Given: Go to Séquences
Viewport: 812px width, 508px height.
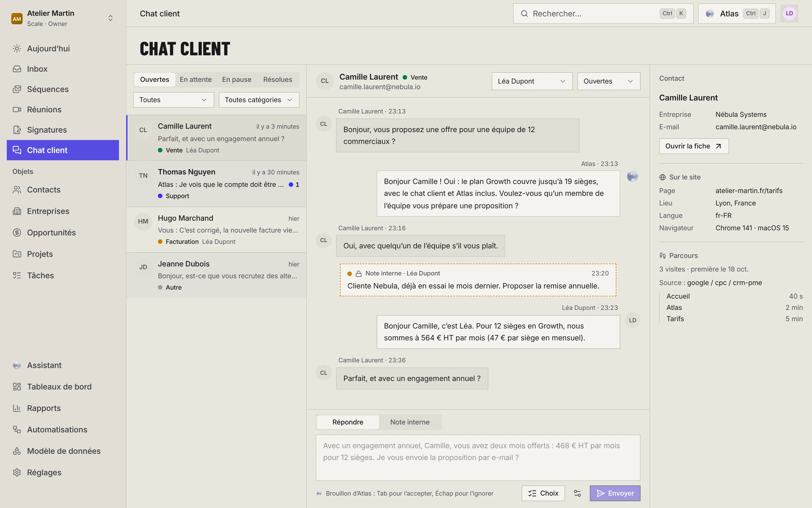Looking at the screenshot, I should coord(63,89).
